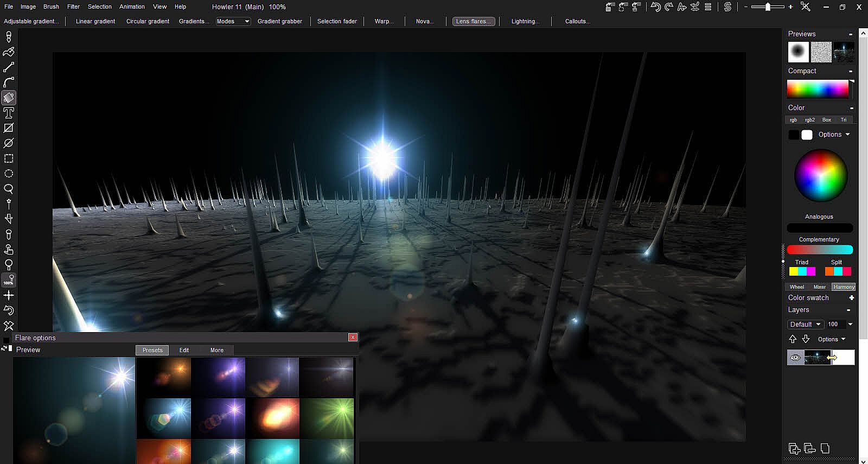This screenshot has height=464, width=868.
Task: Open the Filter menu
Action: [73, 7]
